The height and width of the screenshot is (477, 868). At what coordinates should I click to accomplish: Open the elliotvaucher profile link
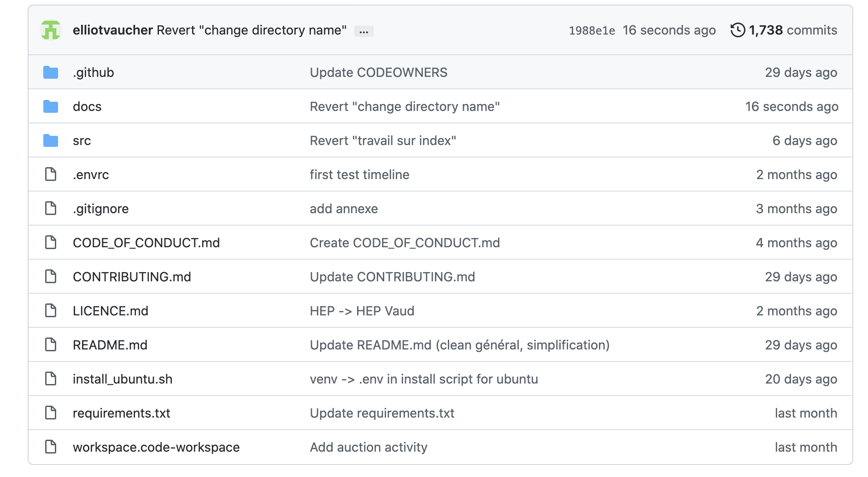(112, 30)
